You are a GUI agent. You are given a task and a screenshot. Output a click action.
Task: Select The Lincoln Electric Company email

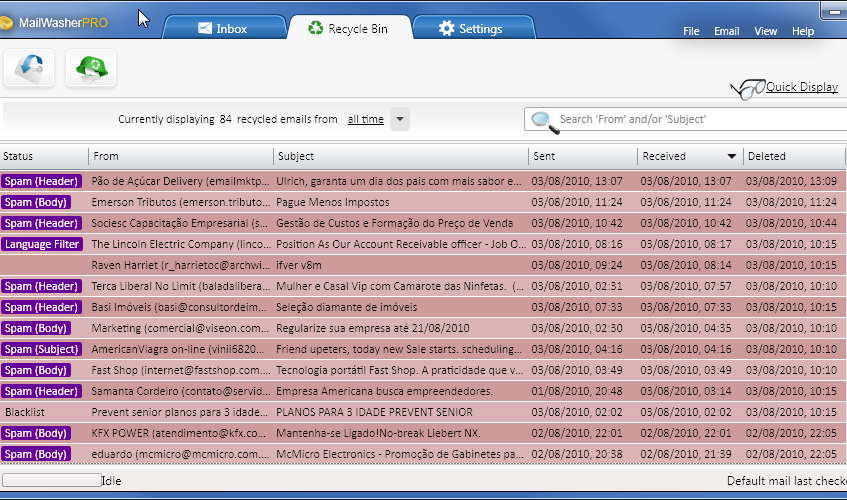point(422,244)
